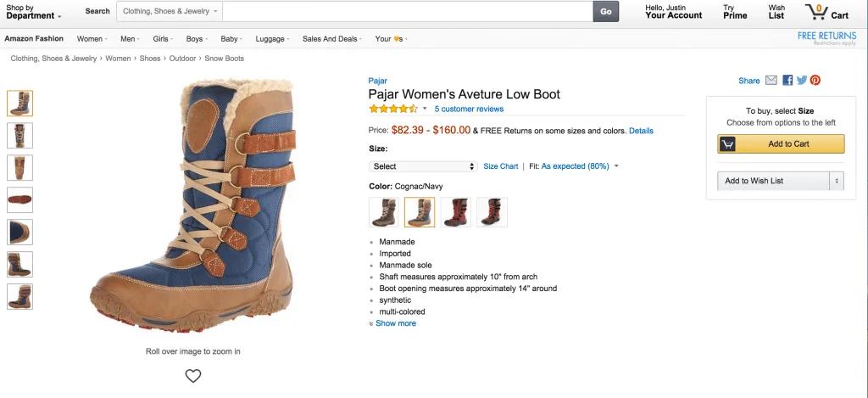The image size is (868, 398).
Task: Share the boot on Facebook
Action: [x=787, y=81]
